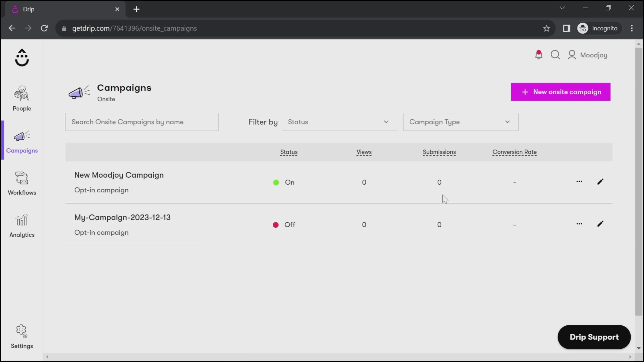
Task: Open the New Moodjoy Campaign link
Action: [x=119, y=175]
